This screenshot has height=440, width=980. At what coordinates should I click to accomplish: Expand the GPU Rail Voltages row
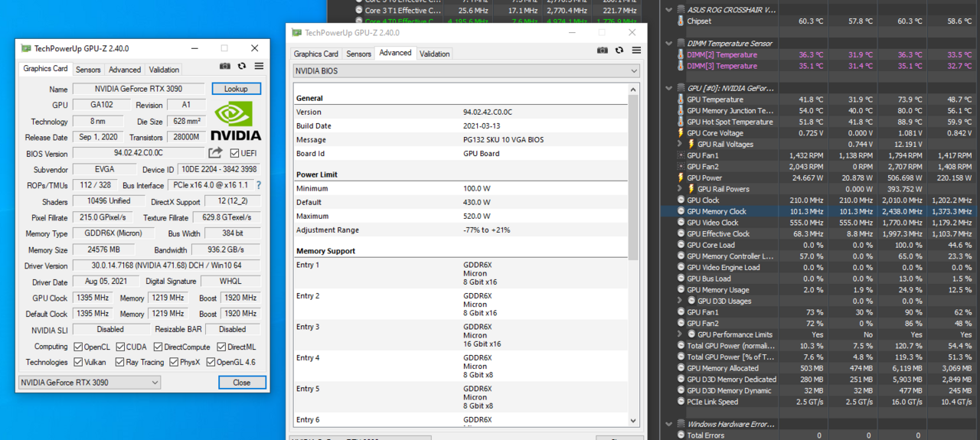pyautogui.click(x=680, y=144)
